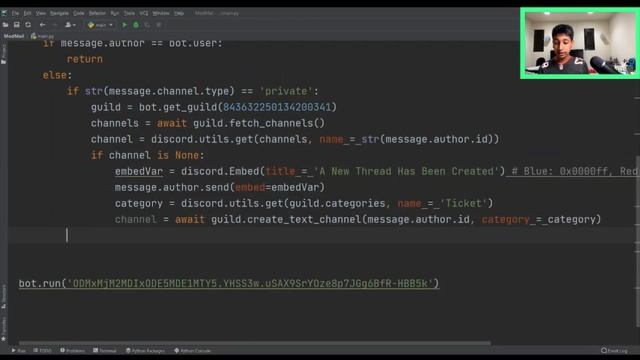This screenshot has height=360, width=640.
Task: Click the Run with Coverage icon
Action: click(147, 25)
